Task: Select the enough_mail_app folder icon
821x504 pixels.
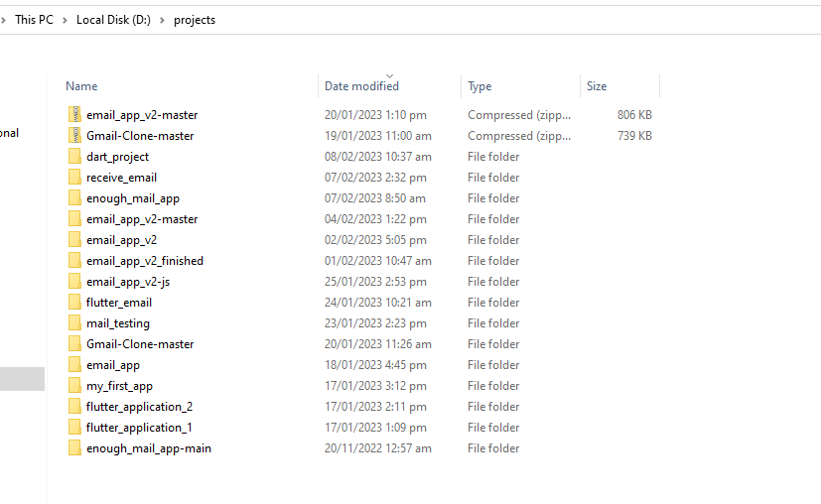Action: (74, 198)
